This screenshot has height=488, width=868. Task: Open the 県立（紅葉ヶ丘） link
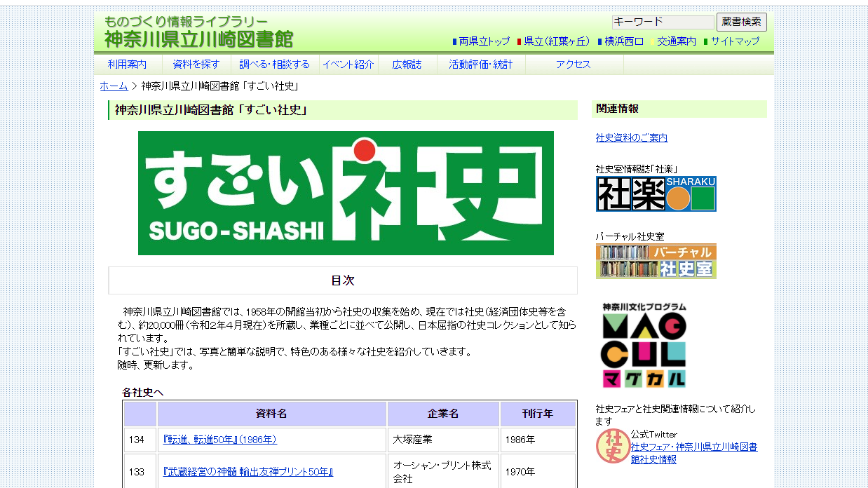coord(557,41)
